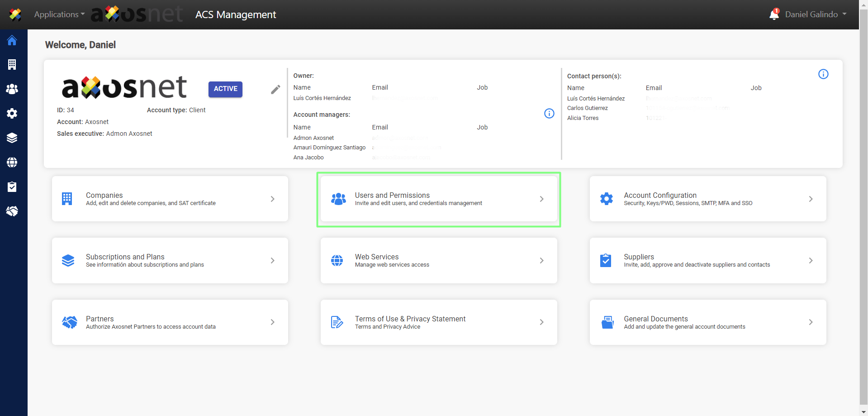Open the settings gear icon in sidebar
Viewport: 868px width, 416px height.
12,114
